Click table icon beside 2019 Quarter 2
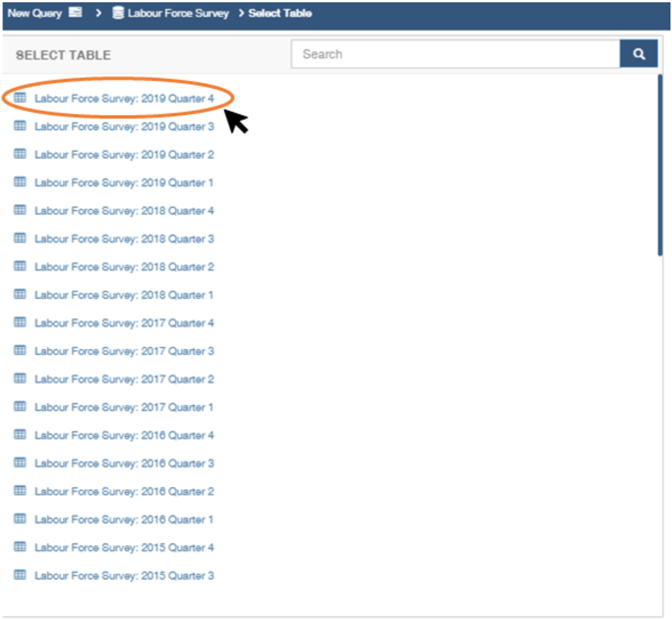 pos(20,154)
